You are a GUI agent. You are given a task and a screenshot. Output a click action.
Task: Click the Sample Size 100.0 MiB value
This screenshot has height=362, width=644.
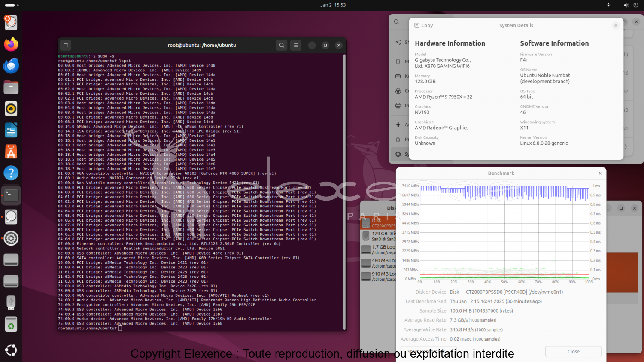(x=481, y=310)
